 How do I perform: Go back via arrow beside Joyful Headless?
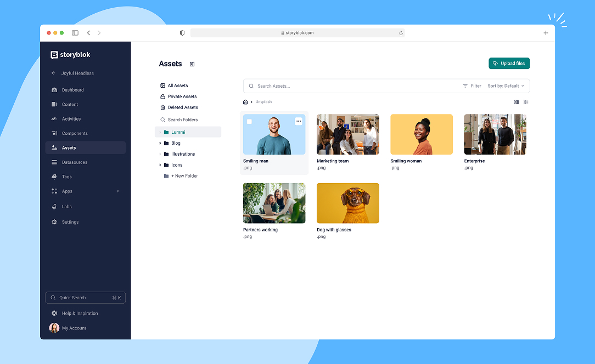[53, 73]
